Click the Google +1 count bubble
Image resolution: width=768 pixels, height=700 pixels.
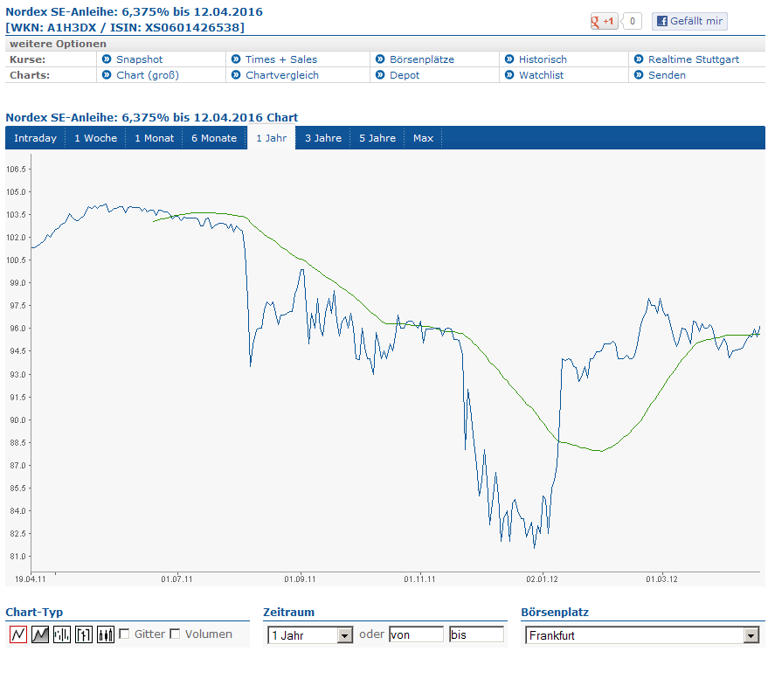pyautogui.click(x=632, y=21)
